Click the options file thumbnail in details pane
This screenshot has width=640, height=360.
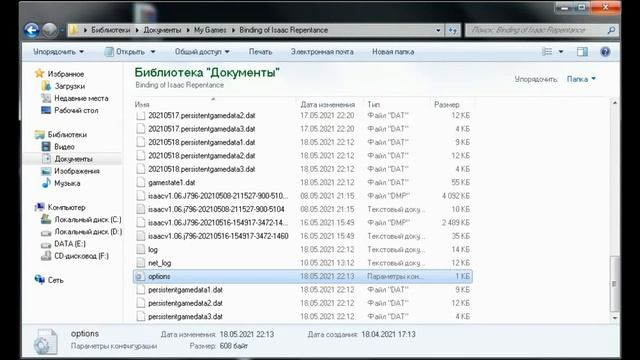[45, 341]
